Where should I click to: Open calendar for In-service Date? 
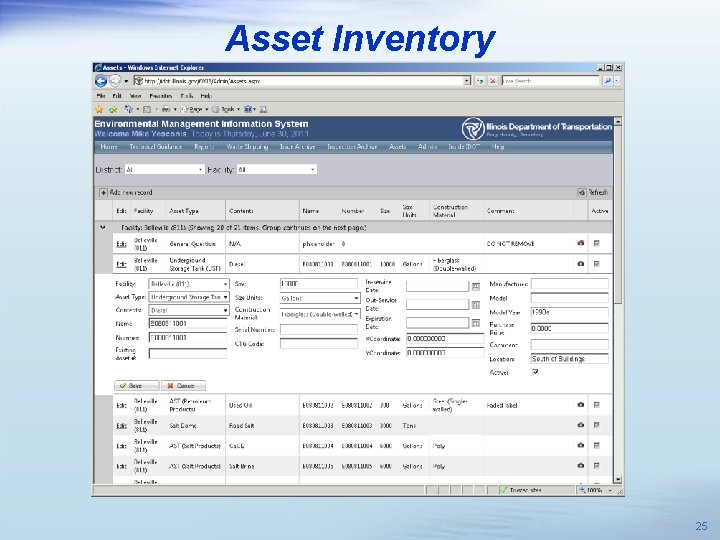(x=476, y=287)
